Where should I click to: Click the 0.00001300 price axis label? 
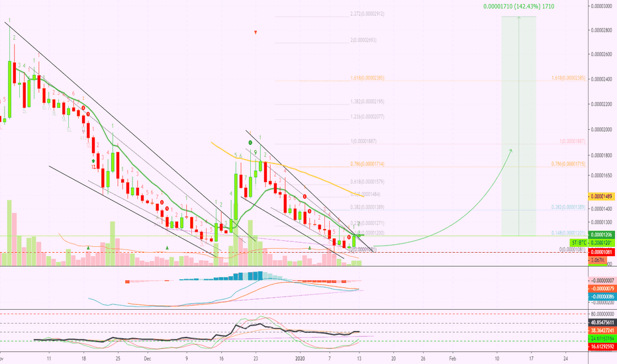coord(602,222)
